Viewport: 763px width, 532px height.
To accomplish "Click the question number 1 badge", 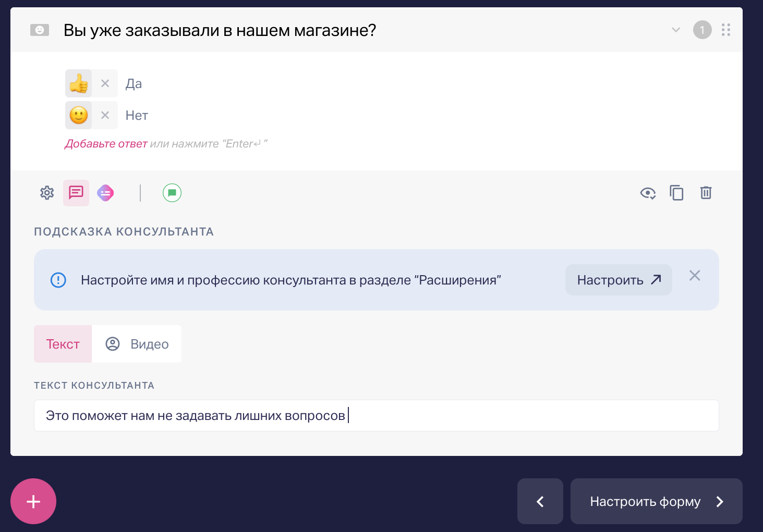I will point(702,30).
